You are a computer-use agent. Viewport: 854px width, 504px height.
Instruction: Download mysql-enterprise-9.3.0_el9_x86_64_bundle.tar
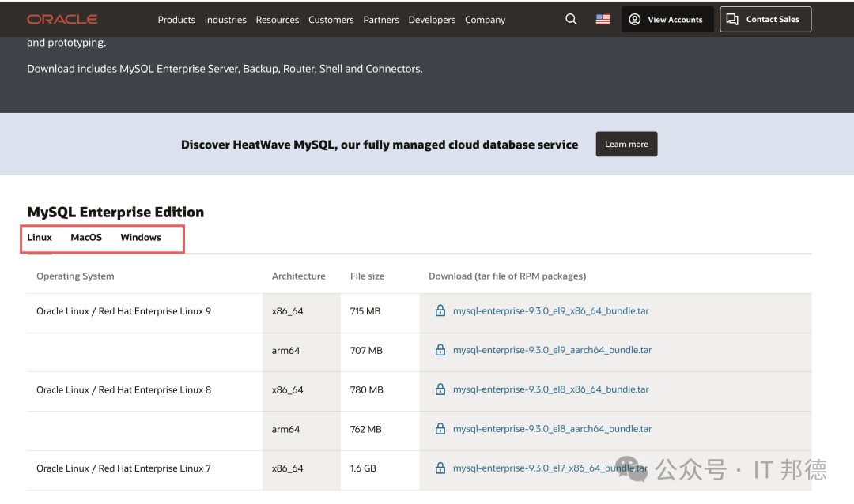(x=550, y=310)
